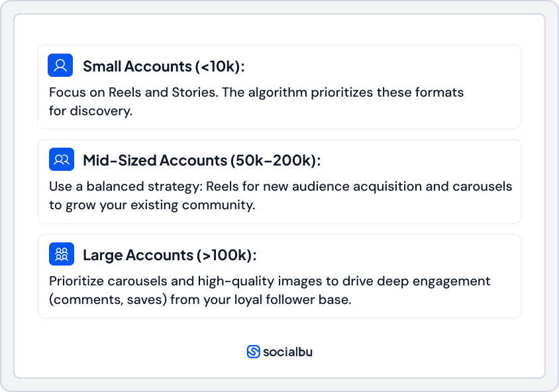Click the line 'to grow your existing community.'
This screenshot has height=392, width=559.
[x=152, y=205]
